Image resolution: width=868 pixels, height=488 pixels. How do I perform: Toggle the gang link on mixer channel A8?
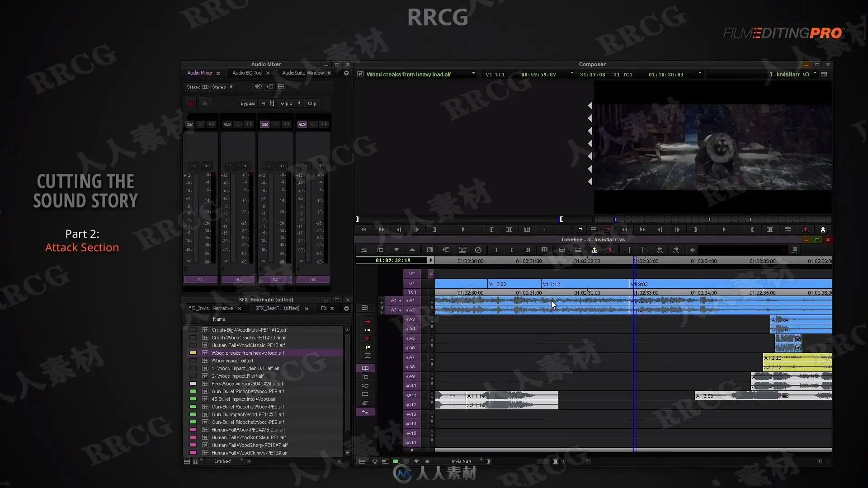coord(302,124)
